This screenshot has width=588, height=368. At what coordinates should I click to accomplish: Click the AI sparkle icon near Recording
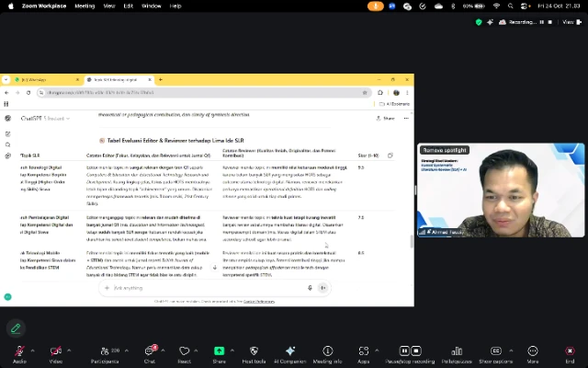(x=490, y=22)
